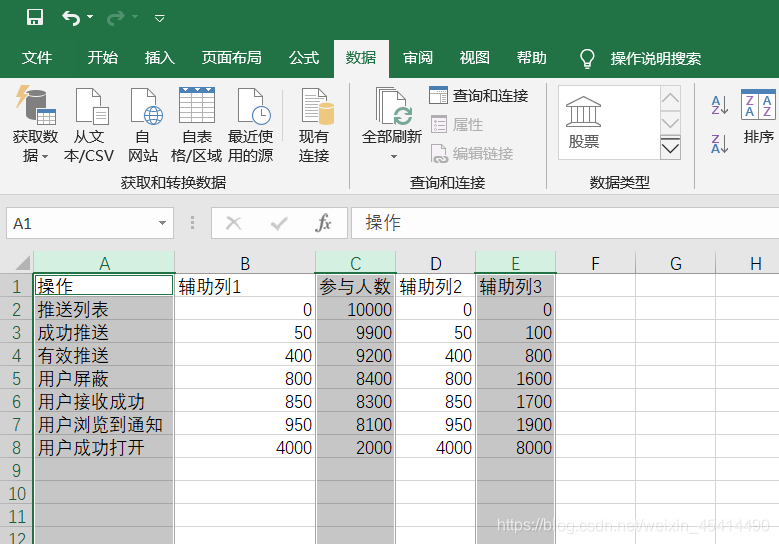The image size is (779, 544).
Task: Click cell containing 10000
Action: [356, 310]
